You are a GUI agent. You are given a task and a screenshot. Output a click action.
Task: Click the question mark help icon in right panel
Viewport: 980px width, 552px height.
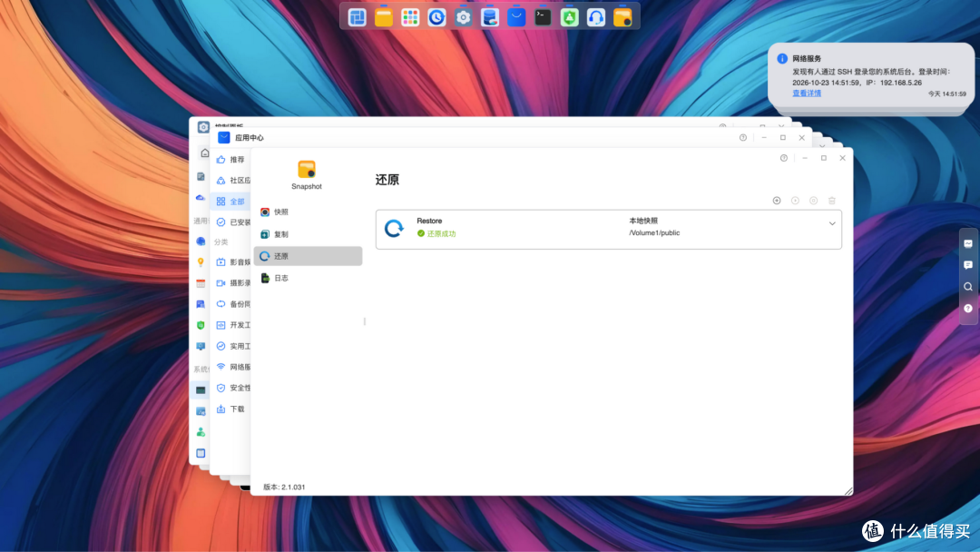(968, 308)
